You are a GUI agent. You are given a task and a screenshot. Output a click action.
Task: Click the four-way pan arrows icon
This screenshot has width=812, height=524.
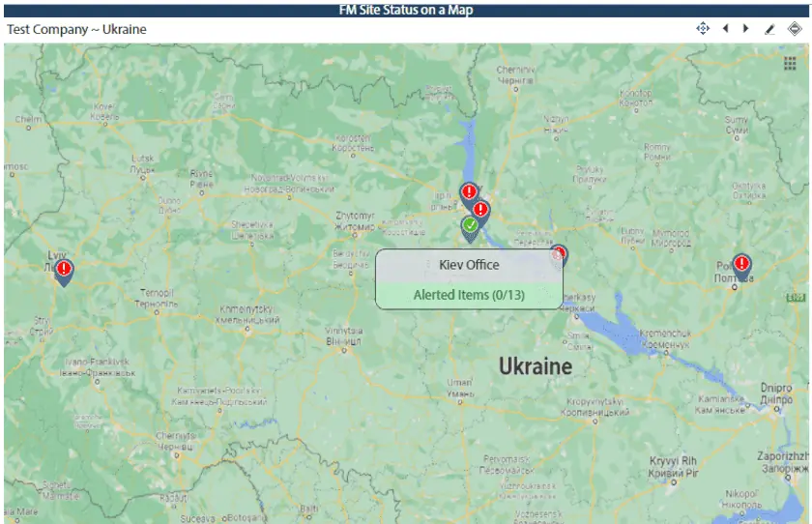[703, 28]
